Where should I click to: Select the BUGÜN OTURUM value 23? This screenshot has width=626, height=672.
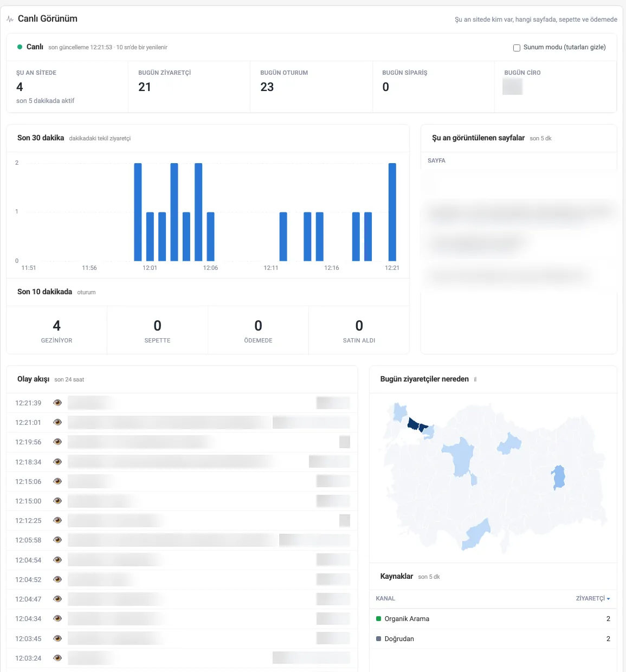[x=267, y=87]
